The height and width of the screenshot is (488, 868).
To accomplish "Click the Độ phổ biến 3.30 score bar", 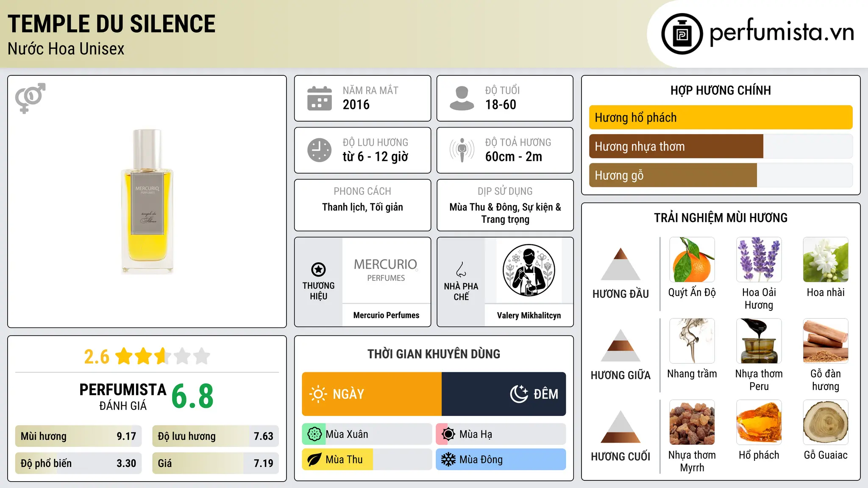I will point(78,463).
